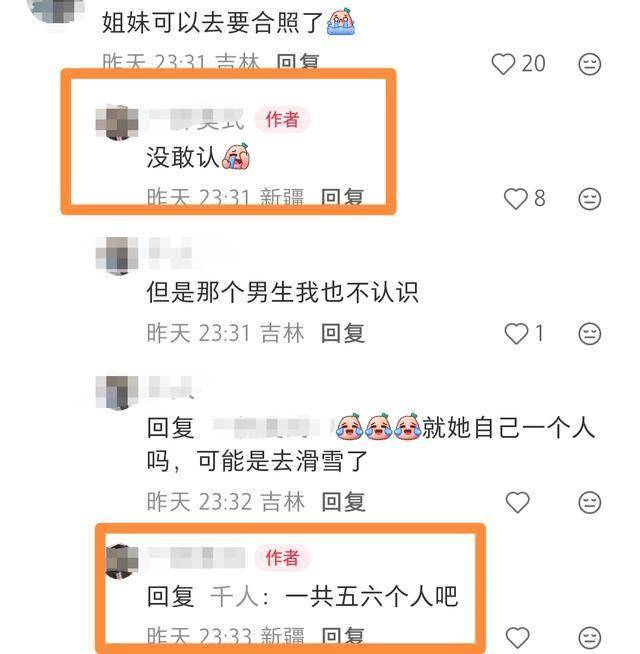The height and width of the screenshot is (654, 640).
Task: Tap the dislike face beside 8 likes
Action: click(x=590, y=199)
